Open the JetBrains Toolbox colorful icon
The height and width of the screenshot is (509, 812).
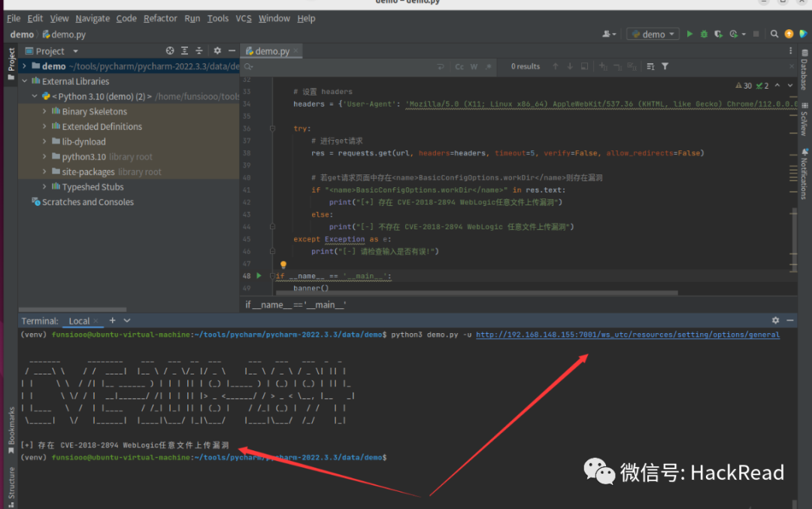pyautogui.click(x=803, y=34)
